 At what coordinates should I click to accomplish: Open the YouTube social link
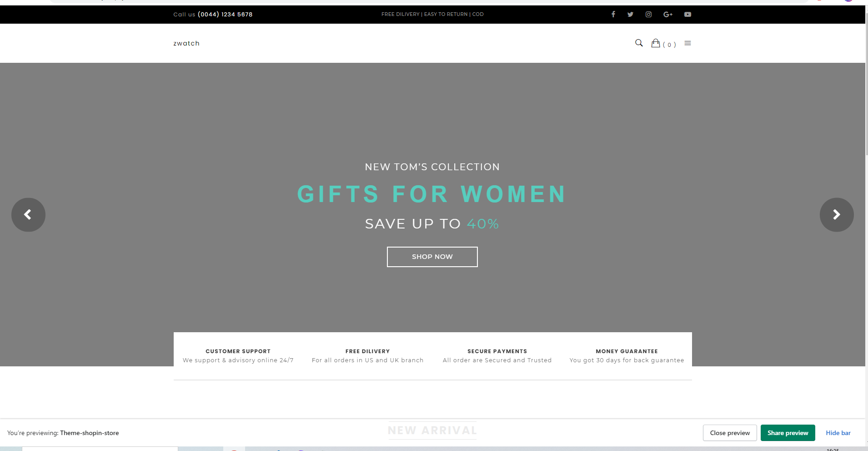(687, 14)
